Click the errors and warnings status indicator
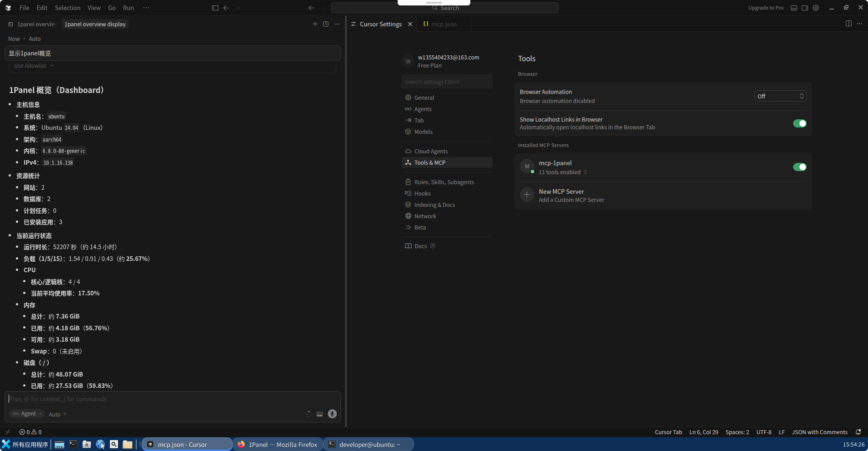The image size is (868, 451). (30, 432)
